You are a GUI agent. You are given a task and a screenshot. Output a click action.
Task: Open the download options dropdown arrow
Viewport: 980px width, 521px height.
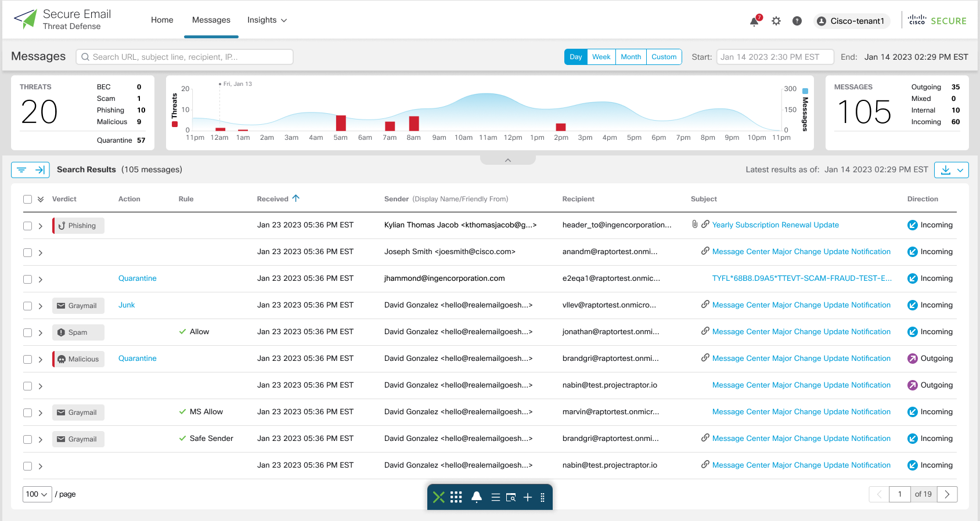(x=960, y=170)
